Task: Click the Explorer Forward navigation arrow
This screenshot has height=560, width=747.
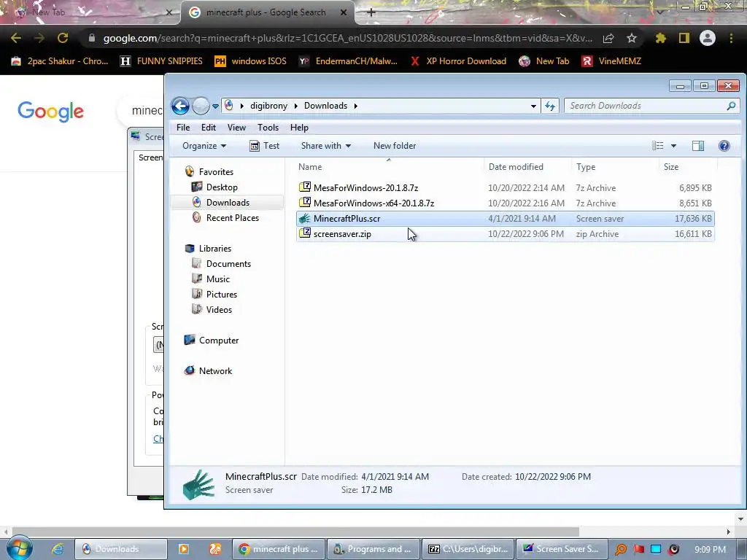Action: (x=201, y=106)
